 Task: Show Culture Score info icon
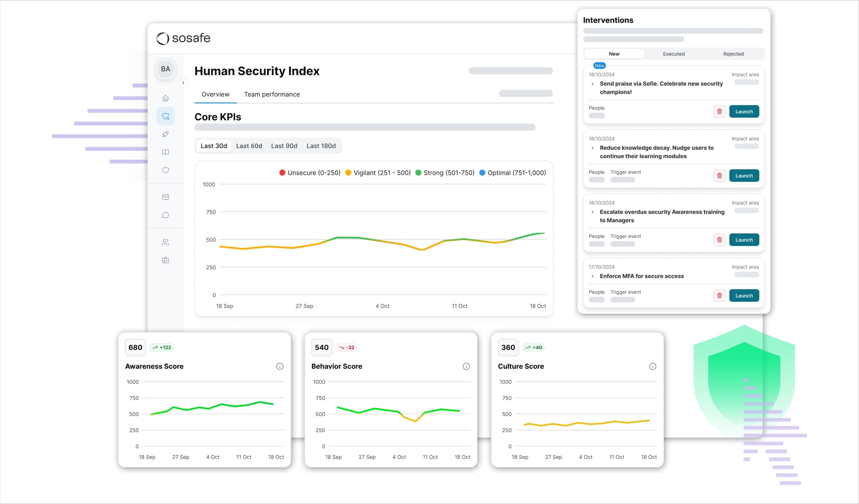coord(652,366)
